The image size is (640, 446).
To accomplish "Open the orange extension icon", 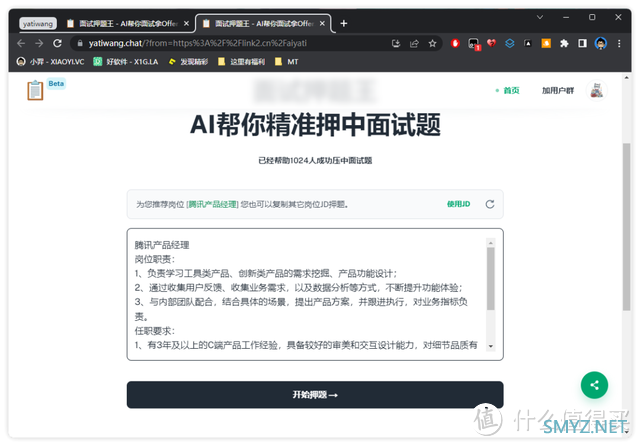I will [x=546, y=43].
